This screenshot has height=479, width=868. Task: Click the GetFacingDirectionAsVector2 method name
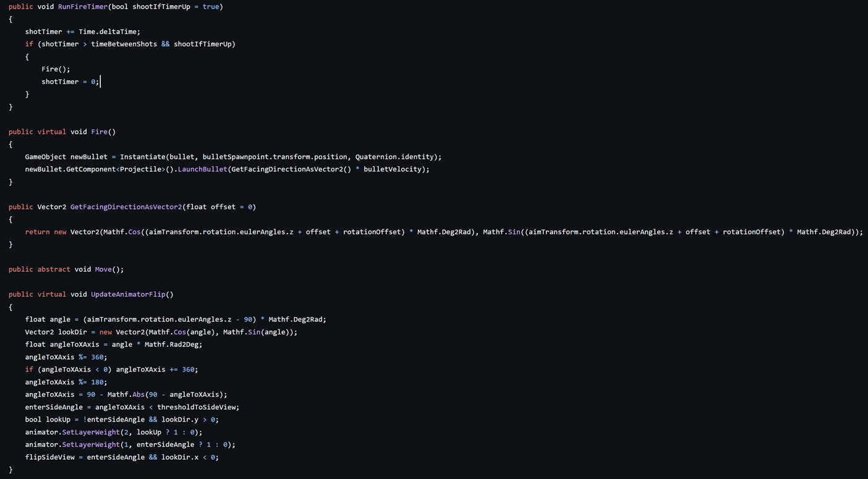pyautogui.click(x=126, y=206)
